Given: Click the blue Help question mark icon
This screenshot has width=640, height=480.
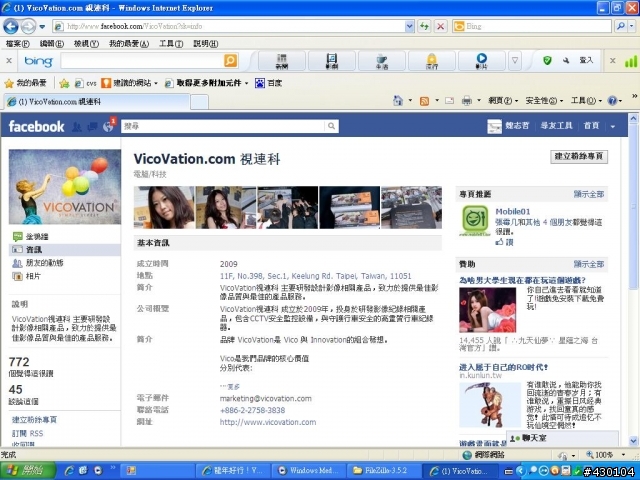Looking at the screenshot, I should (x=612, y=100).
